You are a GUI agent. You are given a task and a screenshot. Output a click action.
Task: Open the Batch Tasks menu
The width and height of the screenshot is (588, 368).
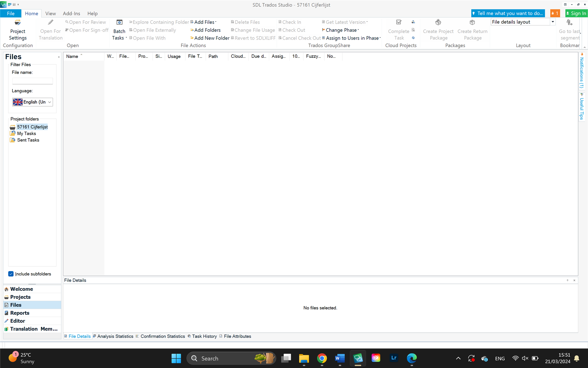tap(119, 30)
